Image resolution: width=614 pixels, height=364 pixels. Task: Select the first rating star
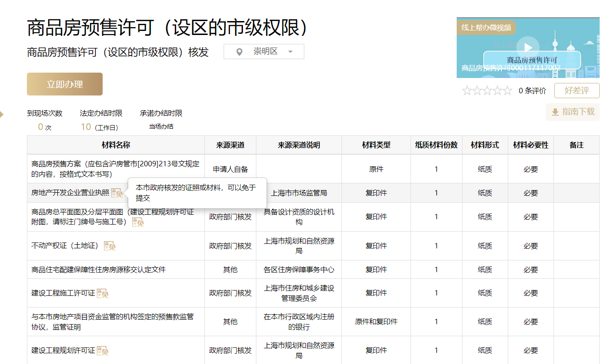click(x=467, y=91)
